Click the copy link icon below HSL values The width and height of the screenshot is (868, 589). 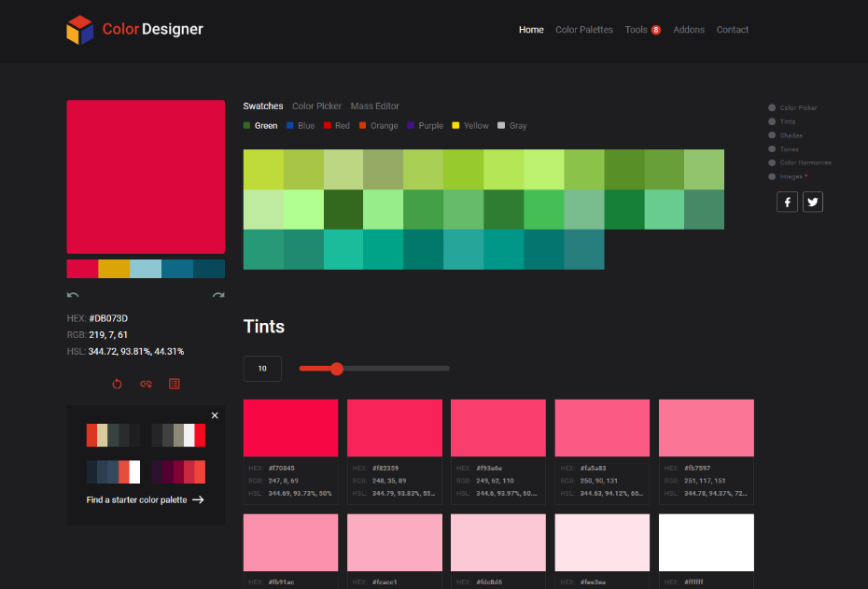(x=146, y=384)
